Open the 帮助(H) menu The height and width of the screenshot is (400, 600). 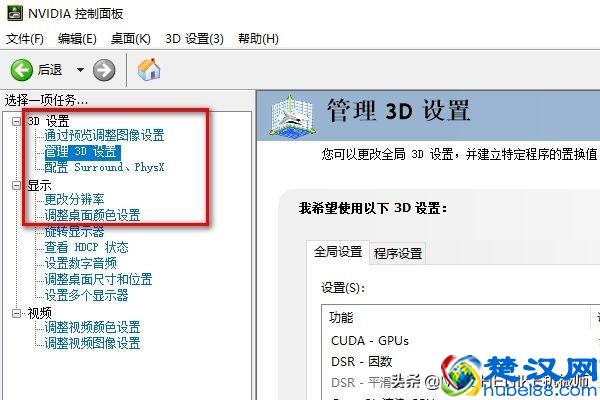pyautogui.click(x=258, y=39)
